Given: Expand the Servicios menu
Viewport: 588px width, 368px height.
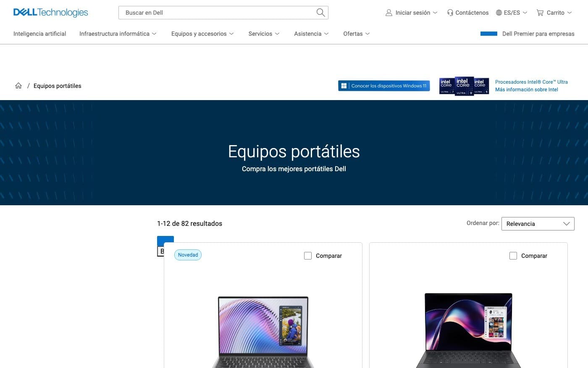Looking at the screenshot, I should 264,34.
